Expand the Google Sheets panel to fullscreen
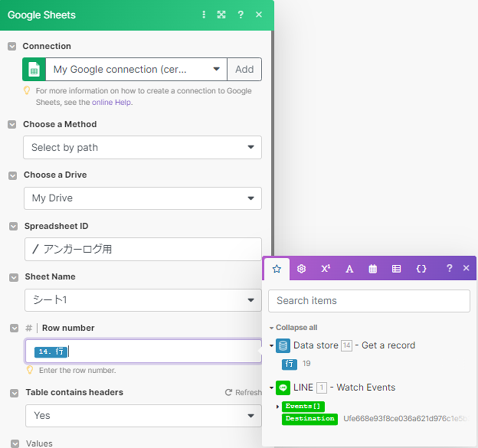Image resolution: width=478 pixels, height=448 pixels. [x=221, y=15]
